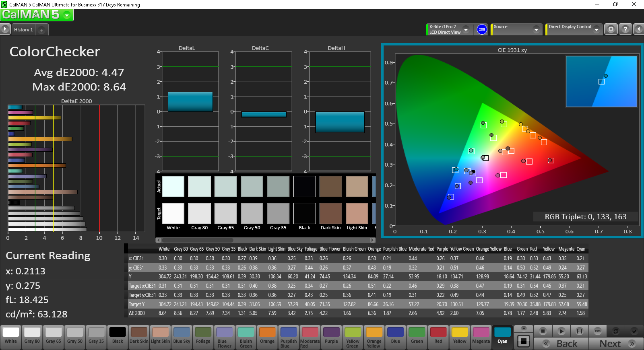Select the White patch button

(x=11, y=337)
